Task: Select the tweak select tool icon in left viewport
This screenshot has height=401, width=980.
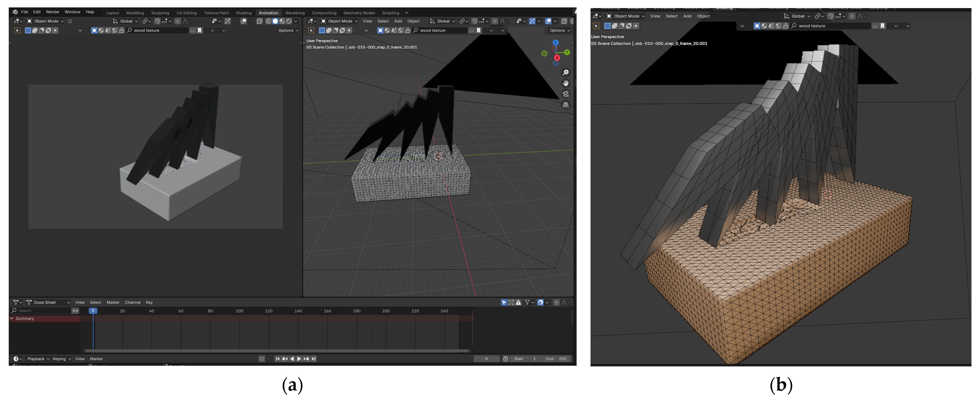Action: point(17,31)
